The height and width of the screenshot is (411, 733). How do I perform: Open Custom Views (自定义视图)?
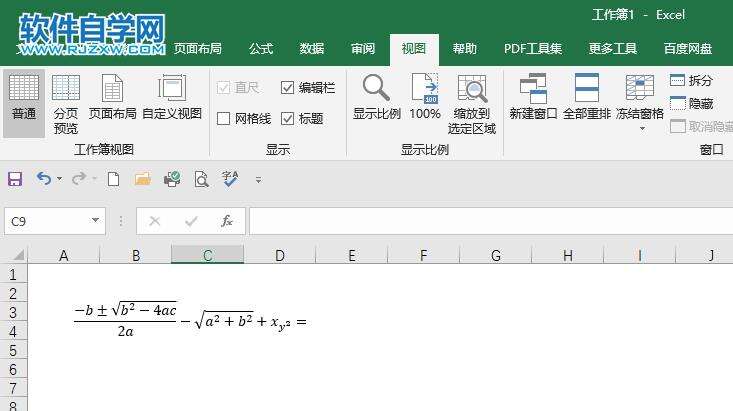pyautogui.click(x=172, y=97)
